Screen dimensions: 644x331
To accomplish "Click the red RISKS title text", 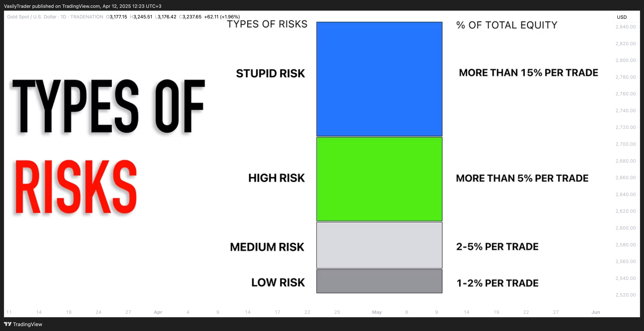I will point(76,187).
